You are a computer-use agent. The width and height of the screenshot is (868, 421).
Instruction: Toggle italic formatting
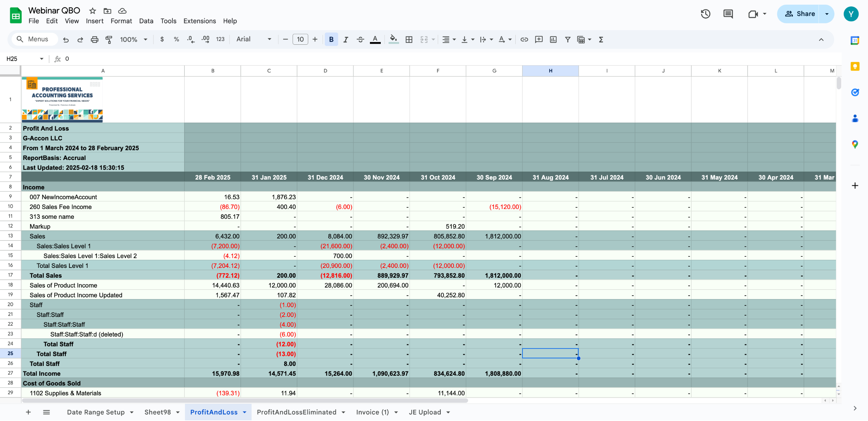346,40
